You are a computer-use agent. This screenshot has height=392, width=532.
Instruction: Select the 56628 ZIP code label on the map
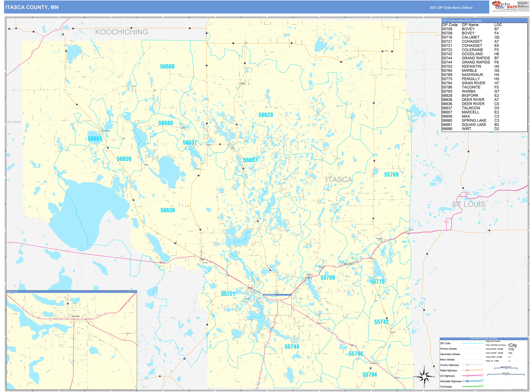266,115
